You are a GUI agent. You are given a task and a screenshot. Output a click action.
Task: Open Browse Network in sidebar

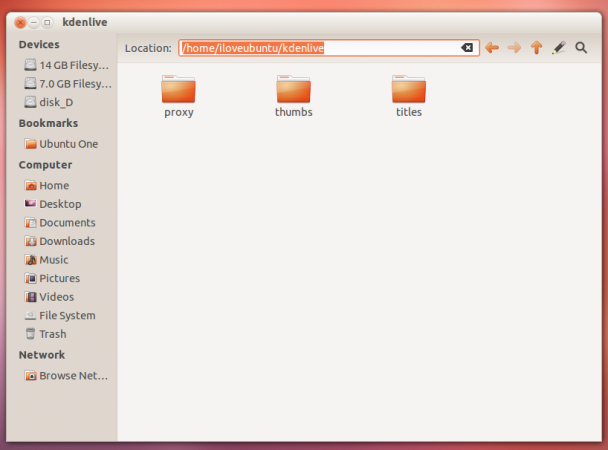click(x=66, y=376)
